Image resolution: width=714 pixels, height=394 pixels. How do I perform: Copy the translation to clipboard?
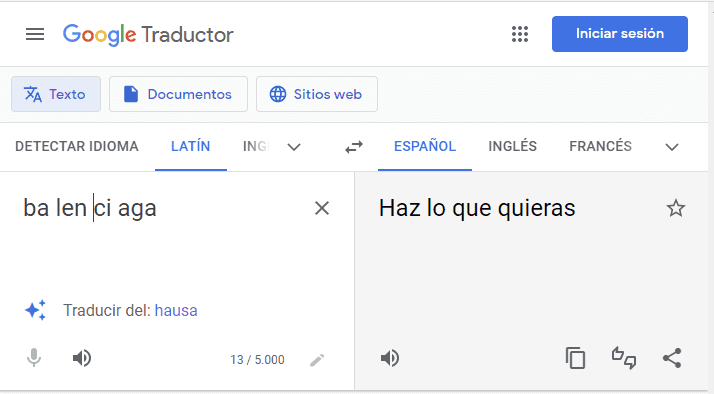[x=576, y=358]
